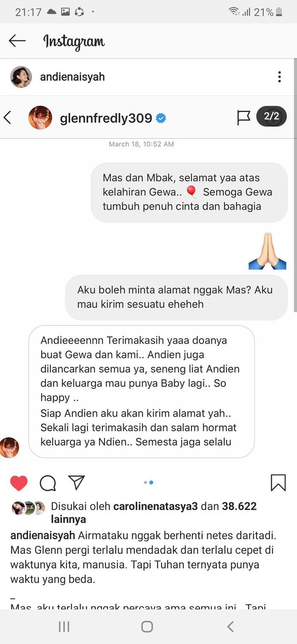Tap the red heart like icon
Screen dimensions: 297x644
[19, 483]
